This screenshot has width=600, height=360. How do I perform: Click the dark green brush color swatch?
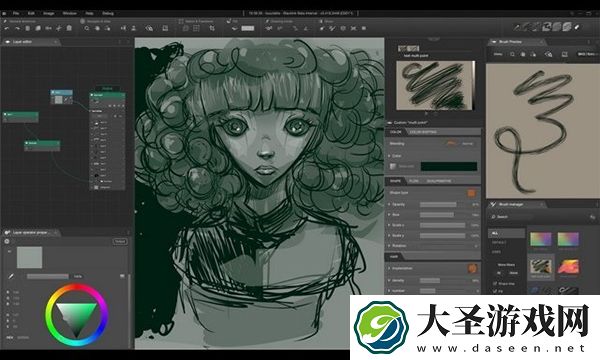449,166
